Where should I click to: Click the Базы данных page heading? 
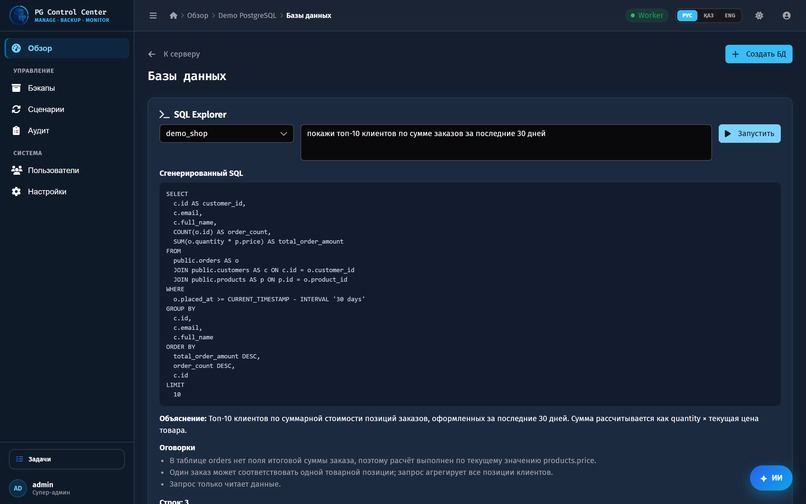pyautogui.click(x=187, y=76)
